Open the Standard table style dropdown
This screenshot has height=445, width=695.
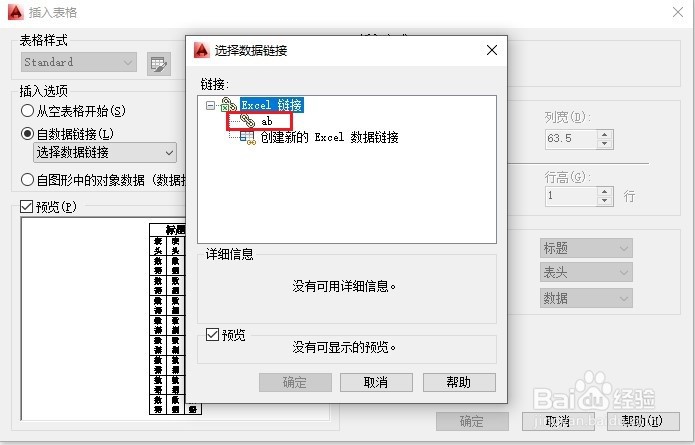click(x=78, y=62)
